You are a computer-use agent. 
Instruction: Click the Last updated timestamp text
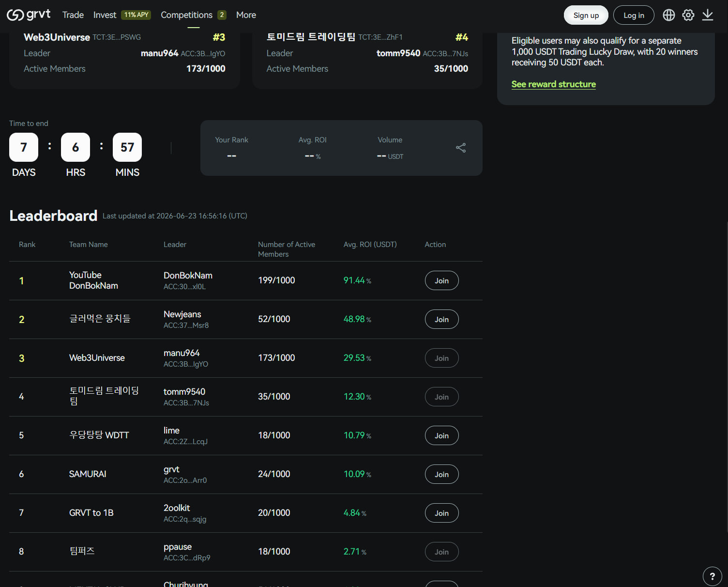tap(175, 216)
